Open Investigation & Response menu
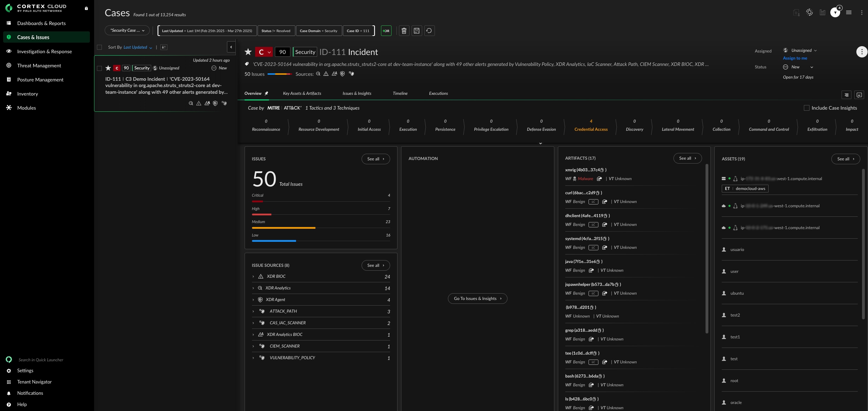868x411 pixels. (x=44, y=51)
